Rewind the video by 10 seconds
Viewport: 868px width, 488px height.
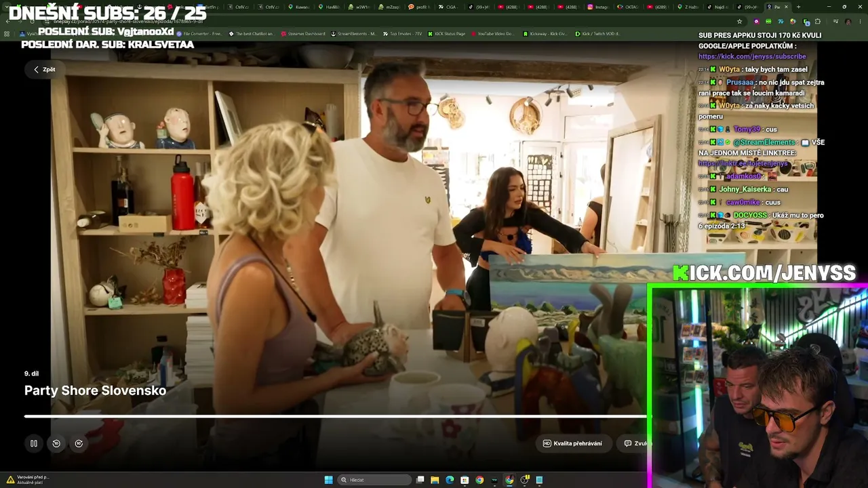click(56, 443)
